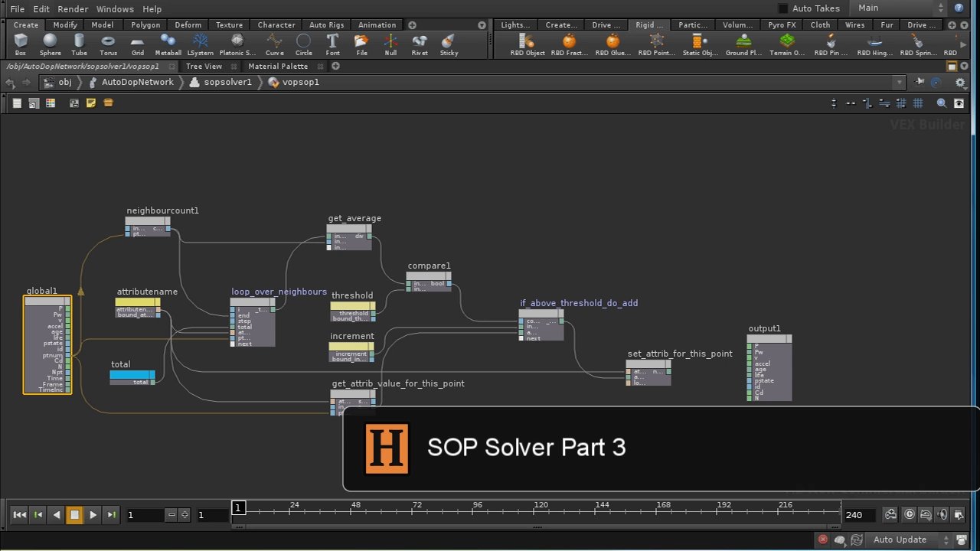
Task: Select the Sphere shelf tool
Action: click(51, 44)
